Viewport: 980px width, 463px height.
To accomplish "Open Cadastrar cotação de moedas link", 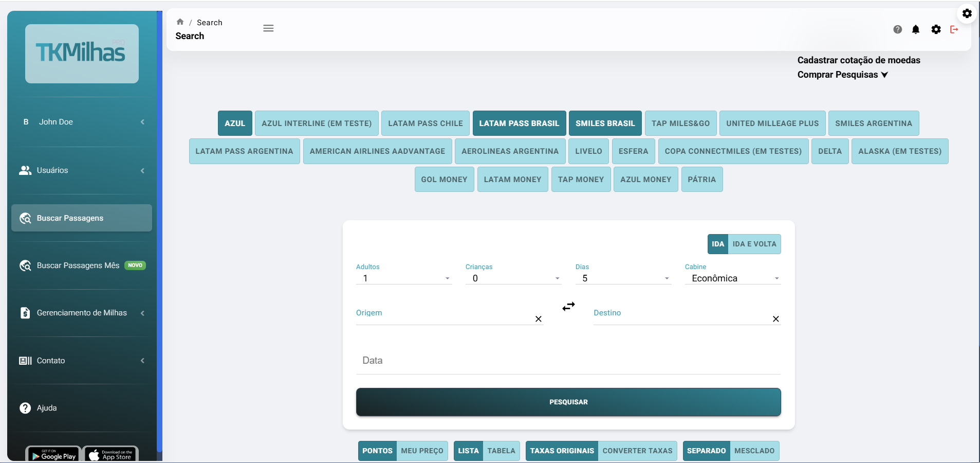I will tap(859, 60).
